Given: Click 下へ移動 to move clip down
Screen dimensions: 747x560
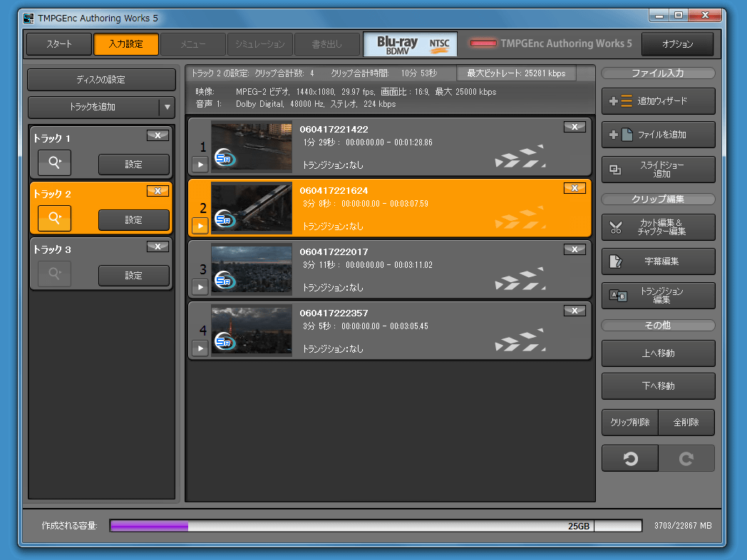Looking at the screenshot, I should [658, 386].
